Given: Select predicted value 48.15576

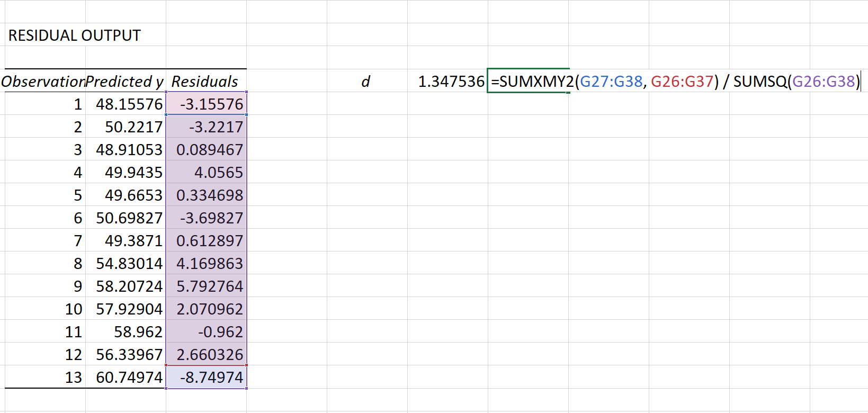Looking at the screenshot, I should point(126,104).
